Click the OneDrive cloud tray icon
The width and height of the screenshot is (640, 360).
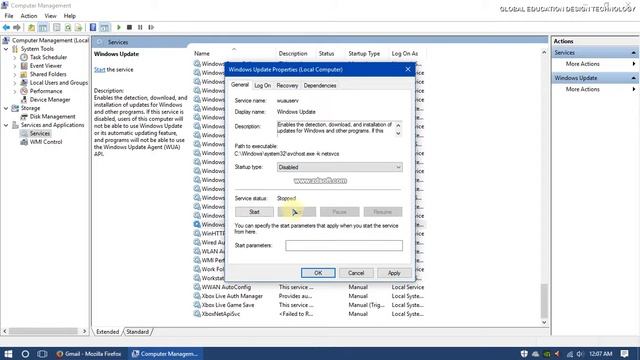536,353
